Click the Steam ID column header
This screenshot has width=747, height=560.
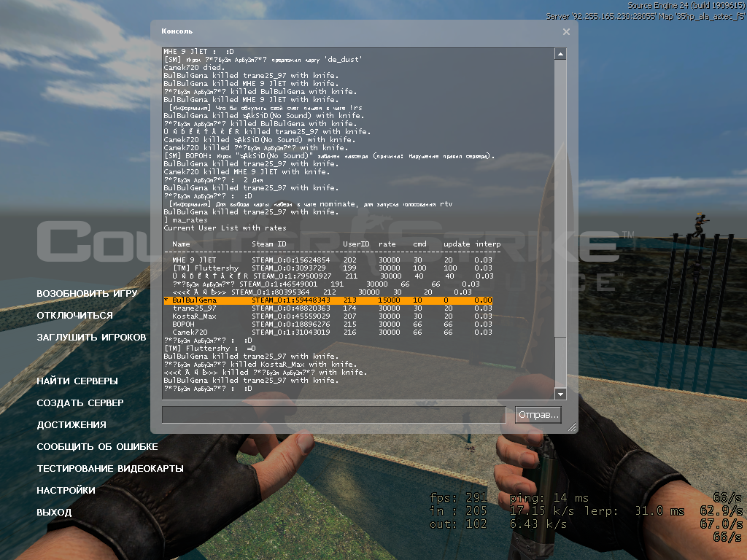pyautogui.click(x=268, y=244)
